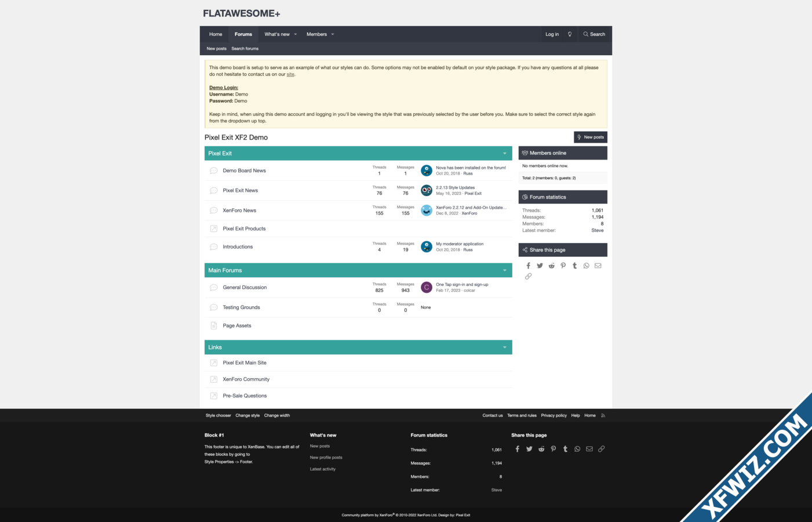Click Change style in footer

(x=247, y=415)
